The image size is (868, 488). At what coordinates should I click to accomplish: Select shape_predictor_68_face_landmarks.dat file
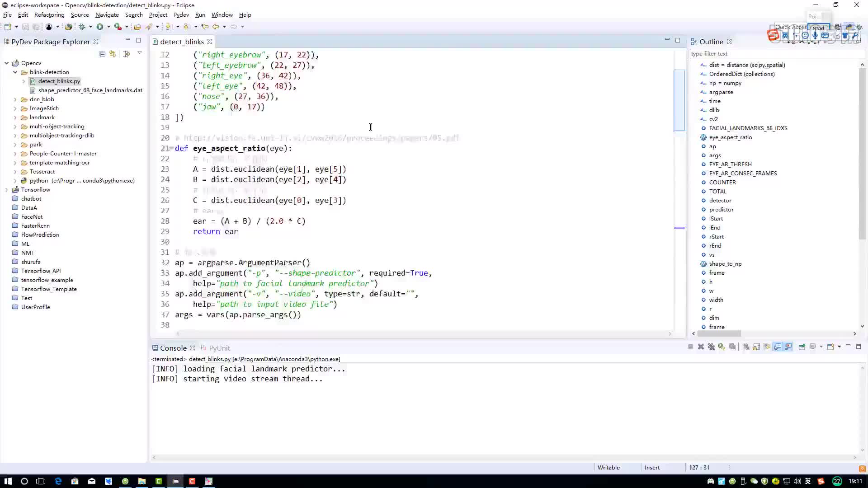click(x=90, y=90)
